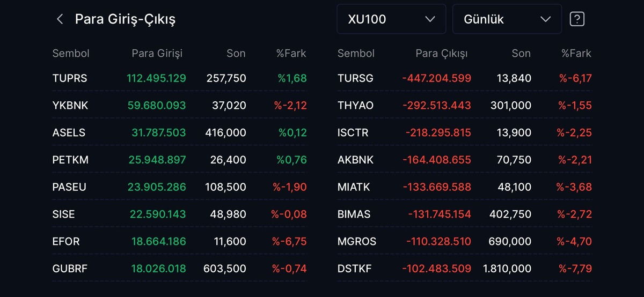644x297 pixels.
Task: Expand the Günlük period dropdown
Action: pos(507,19)
